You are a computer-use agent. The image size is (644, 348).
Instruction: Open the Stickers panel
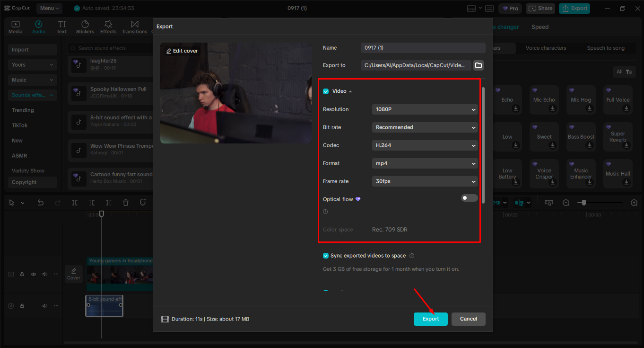coord(85,27)
